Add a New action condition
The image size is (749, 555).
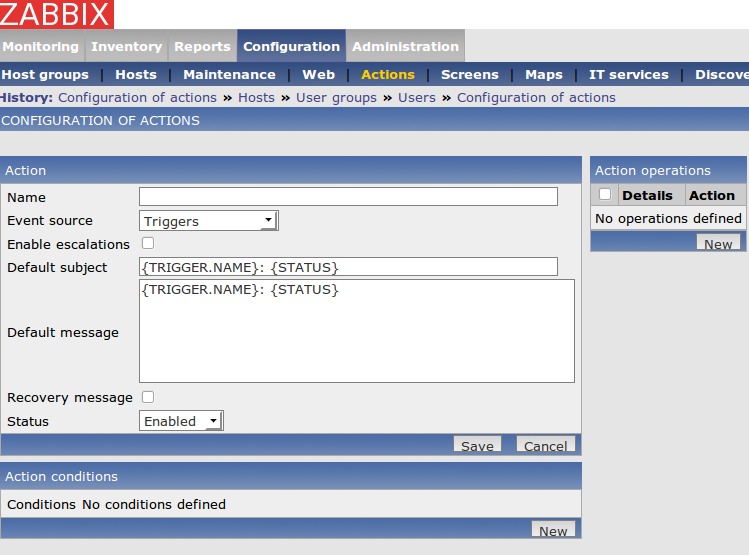553,531
